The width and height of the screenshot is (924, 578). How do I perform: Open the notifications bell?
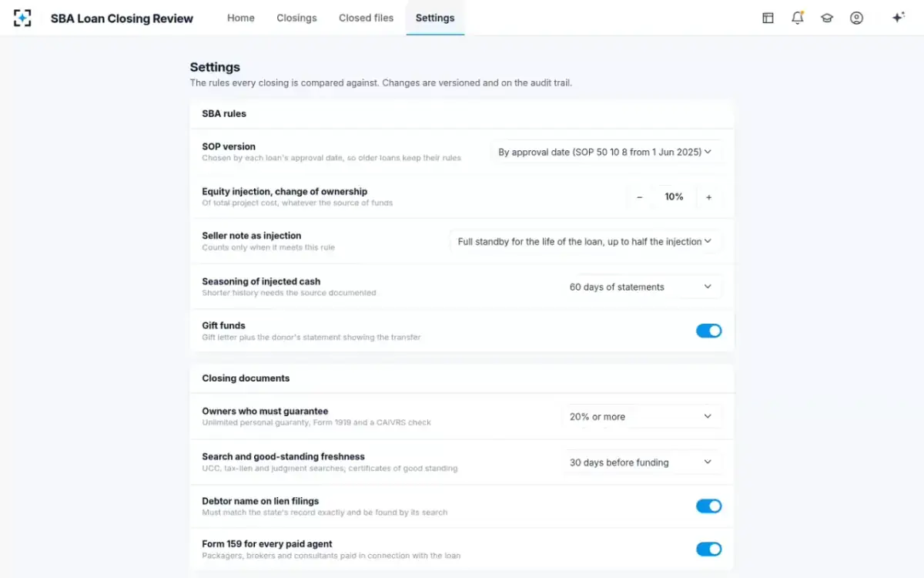797,18
